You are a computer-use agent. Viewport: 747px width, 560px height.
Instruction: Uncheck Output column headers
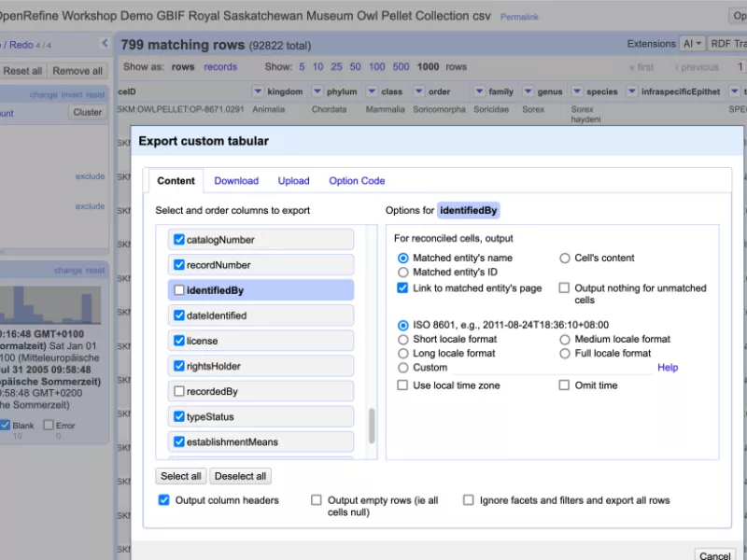coord(163,500)
